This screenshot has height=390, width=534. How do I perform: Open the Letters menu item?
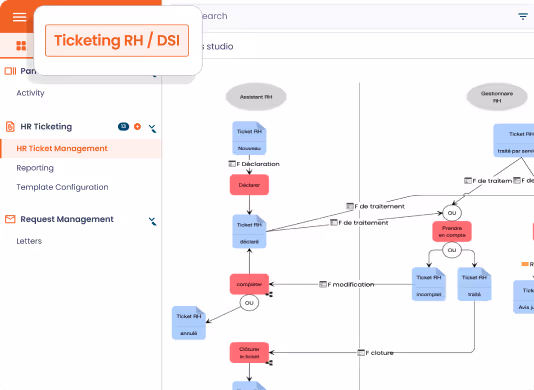point(29,241)
